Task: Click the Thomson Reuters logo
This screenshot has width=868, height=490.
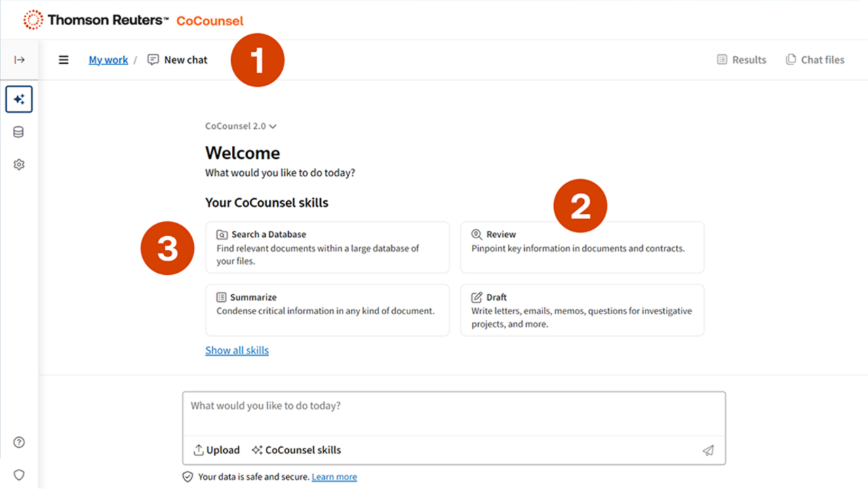Action: click(x=95, y=20)
